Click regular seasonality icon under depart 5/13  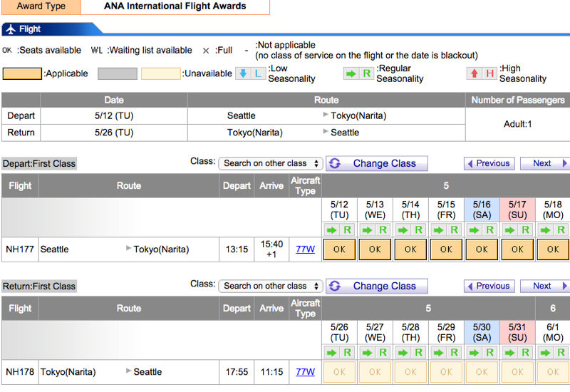tap(375, 229)
